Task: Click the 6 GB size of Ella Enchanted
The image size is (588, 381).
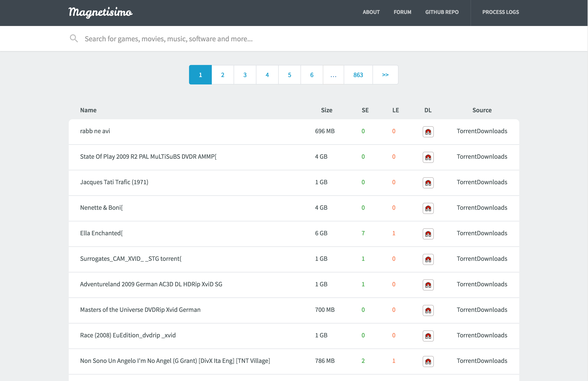Action: [x=321, y=233]
